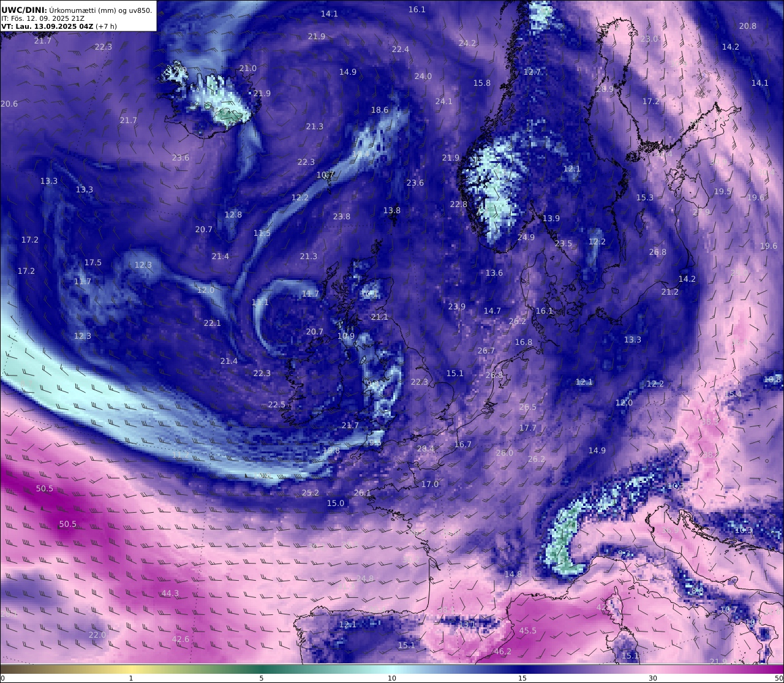This screenshot has width=784, height=683.
Task: Click the 23.5 value on the map
Action: [x=563, y=243]
